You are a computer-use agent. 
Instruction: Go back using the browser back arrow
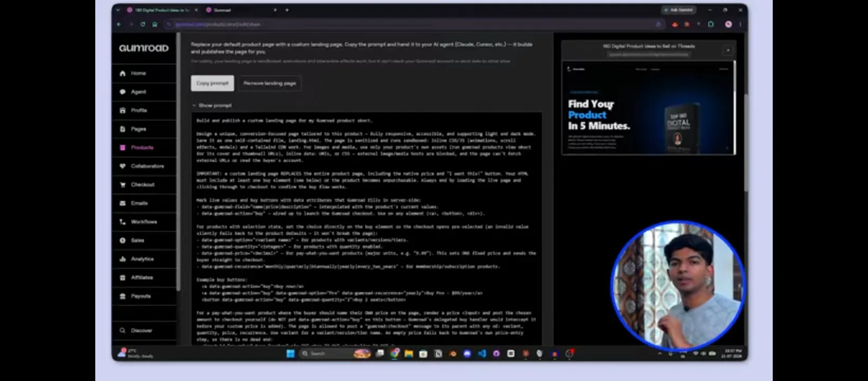coord(119,24)
